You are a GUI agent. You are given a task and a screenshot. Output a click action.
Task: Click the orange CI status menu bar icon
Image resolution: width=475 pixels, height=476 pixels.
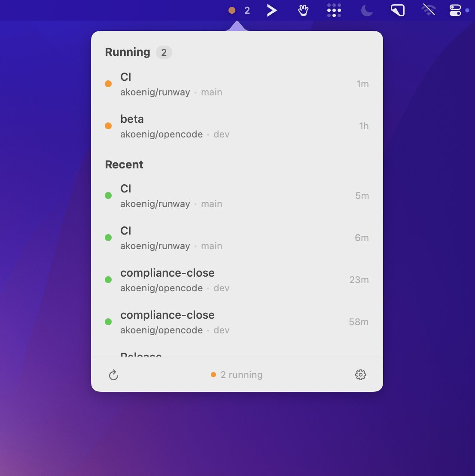point(232,11)
